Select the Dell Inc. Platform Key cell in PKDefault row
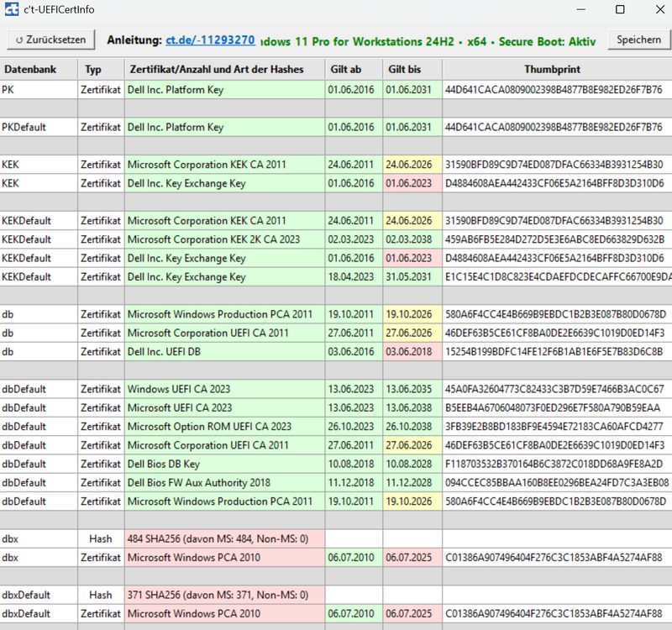This screenshot has width=672, height=630. tap(224, 128)
